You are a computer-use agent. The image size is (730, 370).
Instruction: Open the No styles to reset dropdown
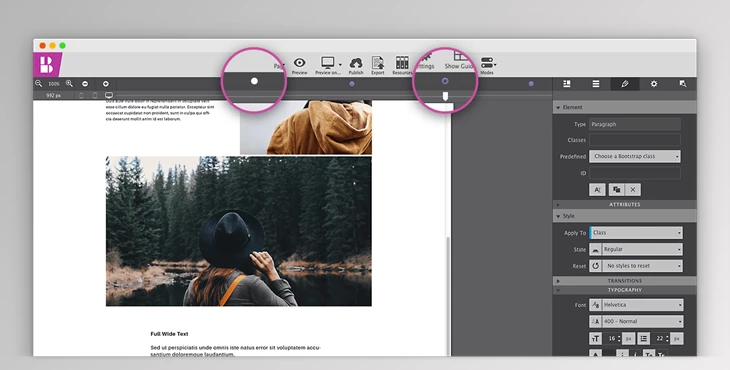(642, 266)
